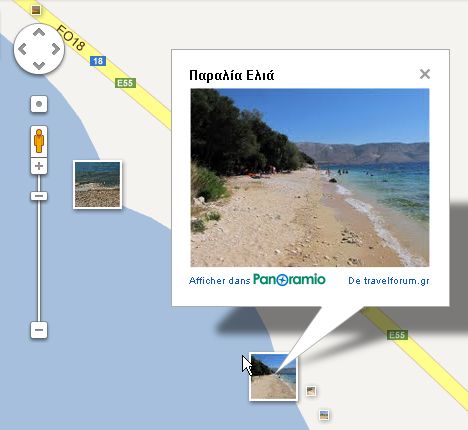
Task: Click the center-location dot button
Action: tap(39, 104)
